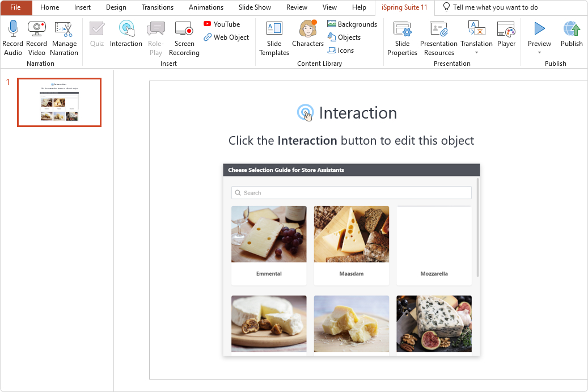
Task: Start a Screen Recording
Action: (184, 37)
